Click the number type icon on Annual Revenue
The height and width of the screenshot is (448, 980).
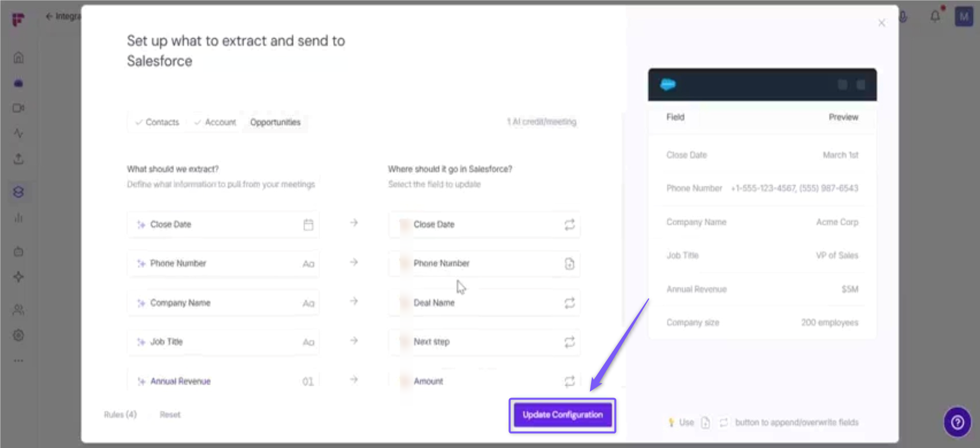click(308, 382)
